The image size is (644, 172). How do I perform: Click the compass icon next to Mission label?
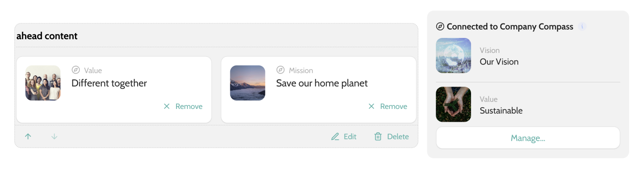pyautogui.click(x=280, y=70)
